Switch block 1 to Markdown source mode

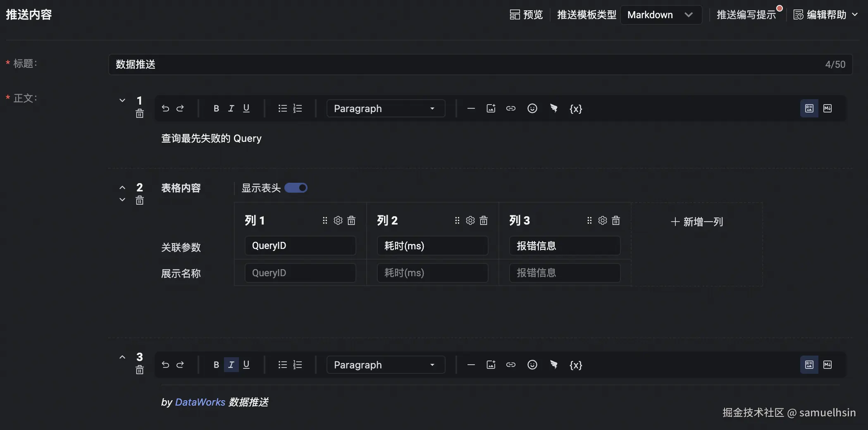click(x=827, y=108)
